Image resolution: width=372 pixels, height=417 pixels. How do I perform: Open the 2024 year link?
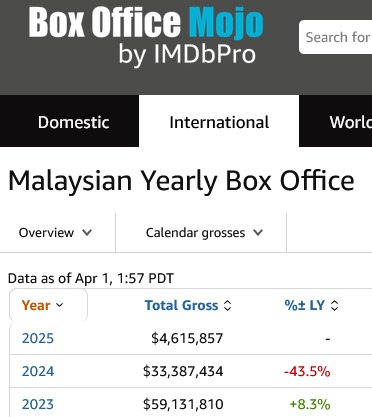tap(38, 371)
